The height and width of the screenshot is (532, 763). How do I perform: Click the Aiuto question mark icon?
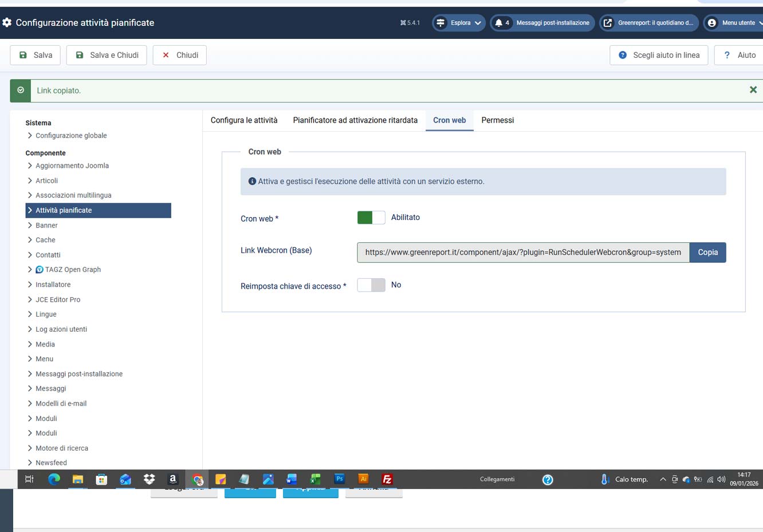coord(727,55)
